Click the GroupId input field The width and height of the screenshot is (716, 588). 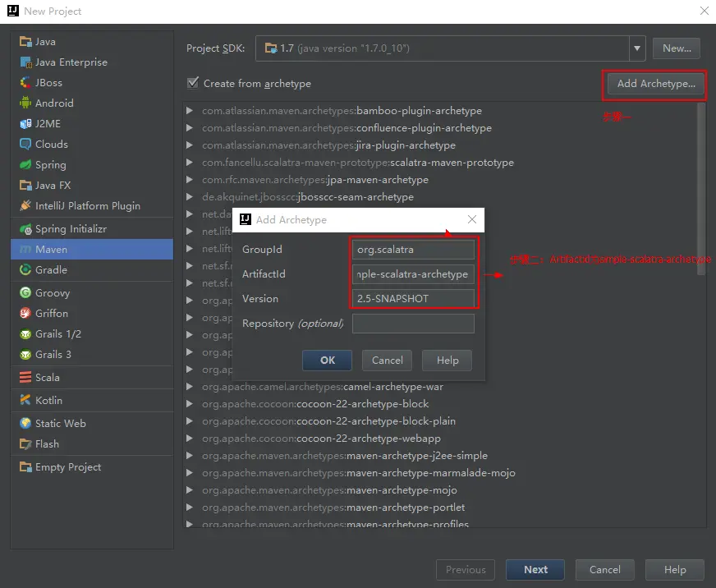(413, 250)
